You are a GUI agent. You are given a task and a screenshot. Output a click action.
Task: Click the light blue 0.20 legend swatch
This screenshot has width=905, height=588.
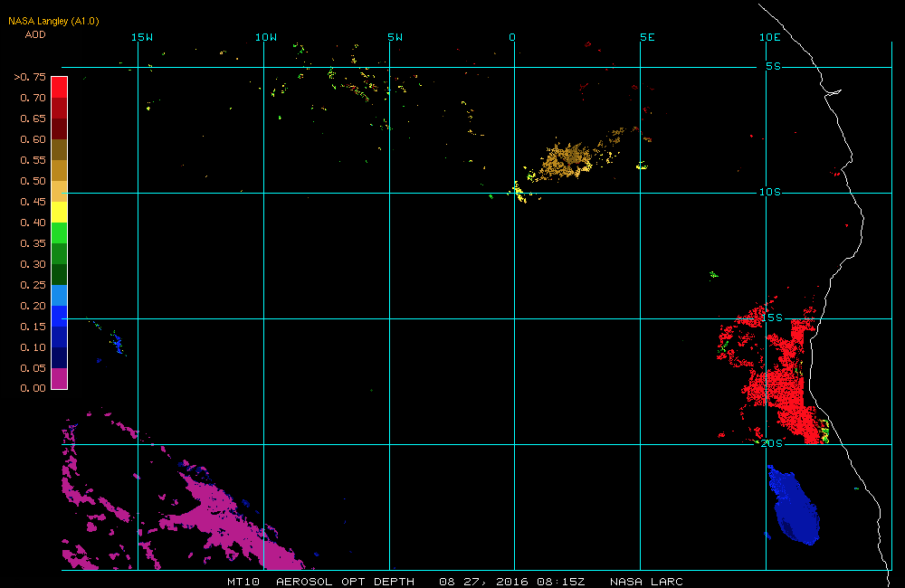[60, 295]
